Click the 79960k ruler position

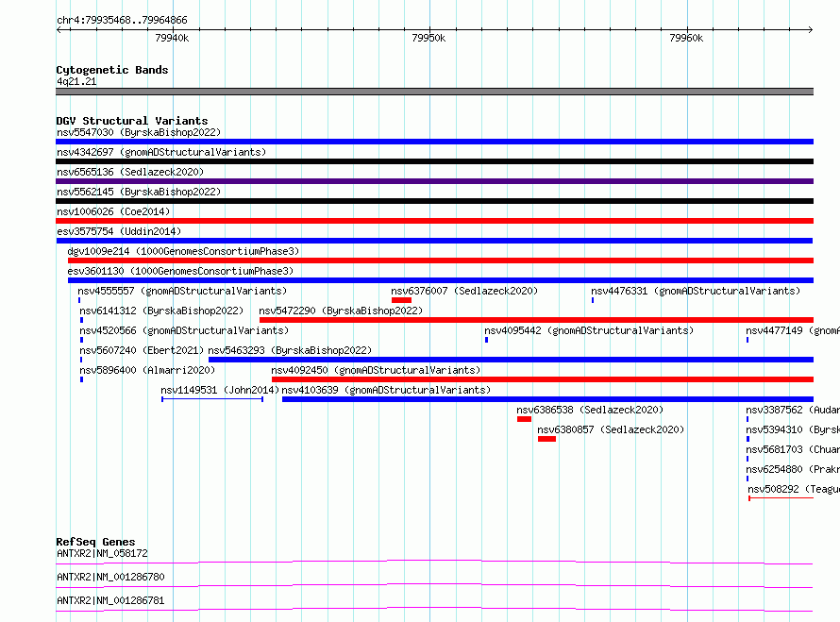point(686,38)
